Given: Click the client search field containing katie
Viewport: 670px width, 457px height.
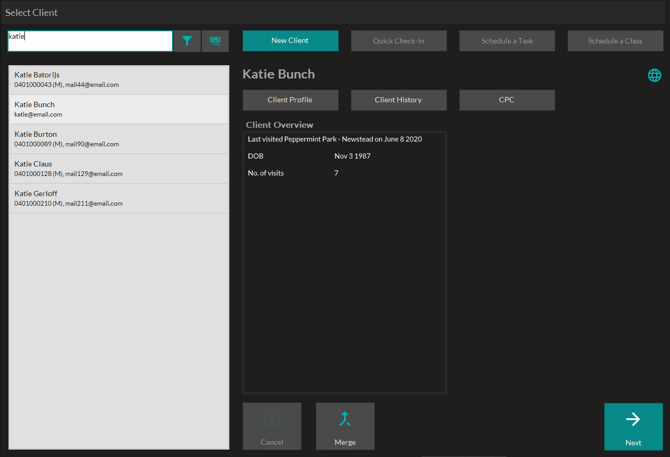Looking at the screenshot, I should (x=90, y=41).
